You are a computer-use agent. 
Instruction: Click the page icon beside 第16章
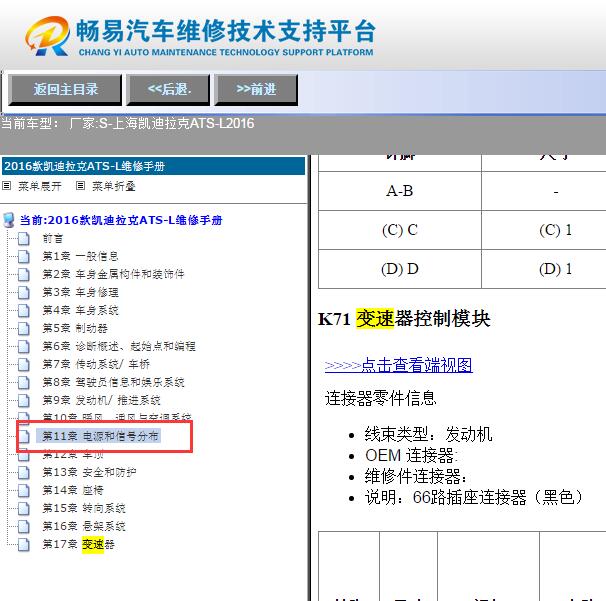[x=24, y=526]
